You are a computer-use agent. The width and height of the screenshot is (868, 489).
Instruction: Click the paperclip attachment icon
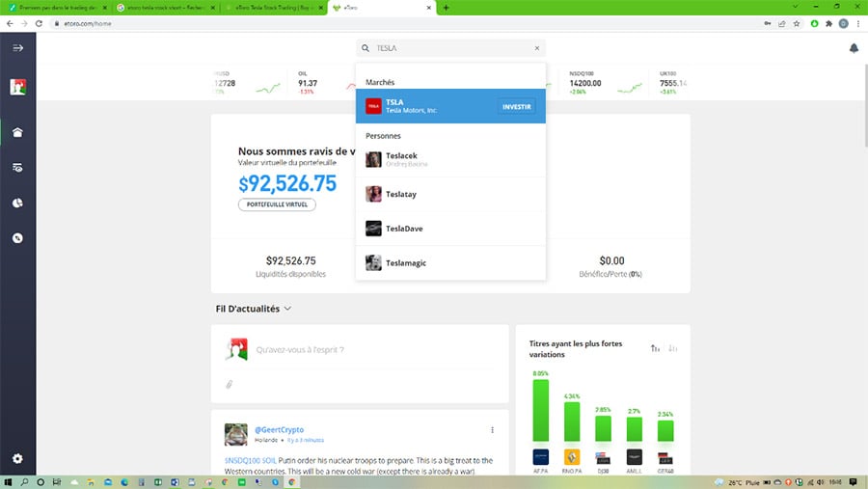[x=230, y=384]
